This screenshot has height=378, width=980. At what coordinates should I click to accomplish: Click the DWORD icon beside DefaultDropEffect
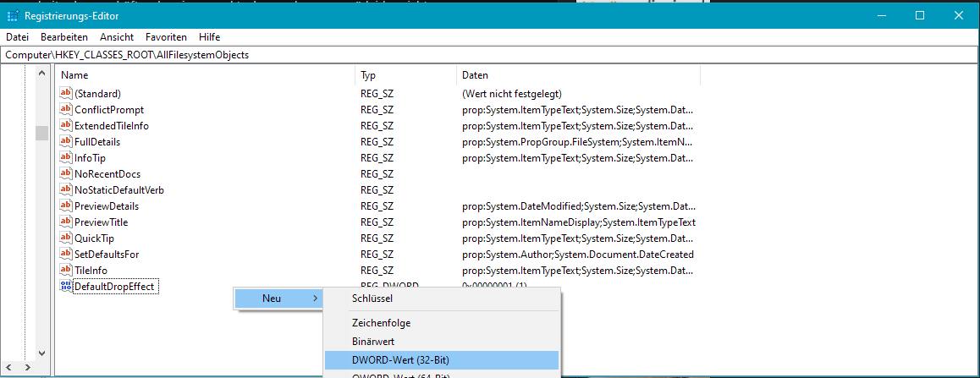[66, 287]
